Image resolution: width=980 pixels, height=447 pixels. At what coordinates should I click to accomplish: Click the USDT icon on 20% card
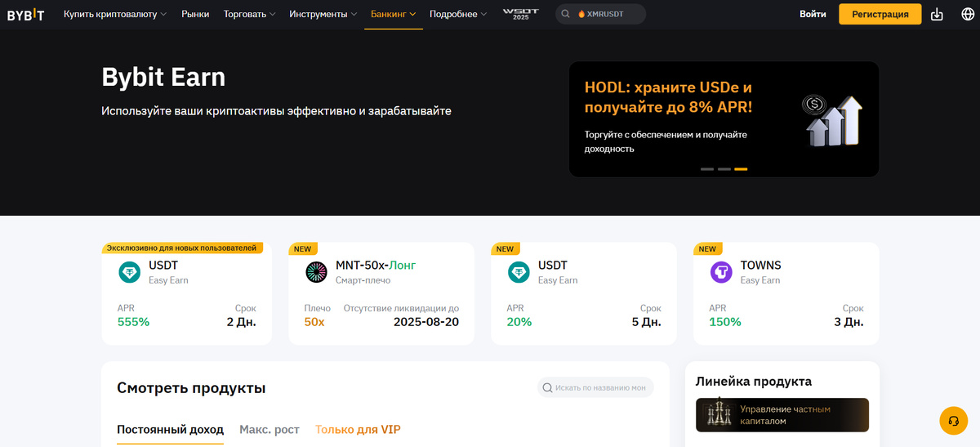point(519,272)
